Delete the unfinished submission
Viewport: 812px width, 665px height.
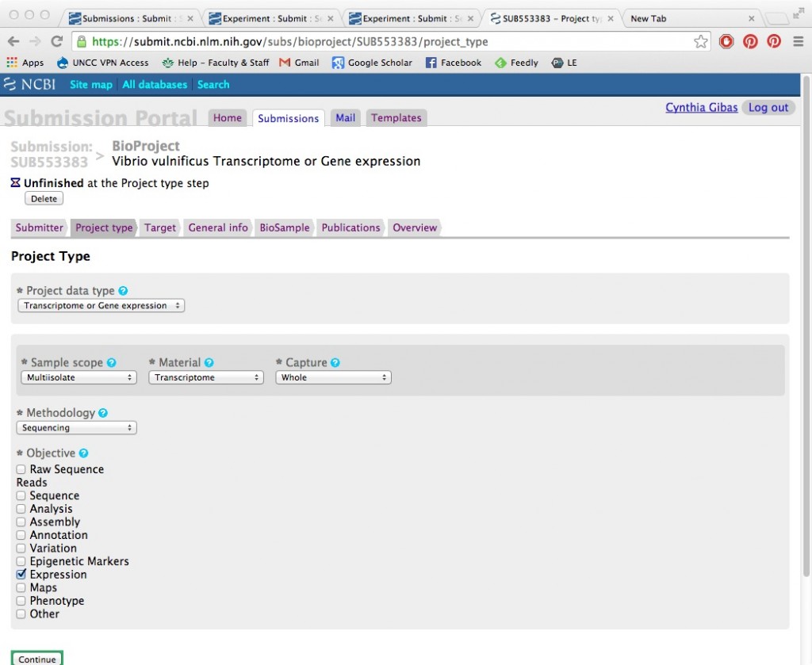click(44, 199)
